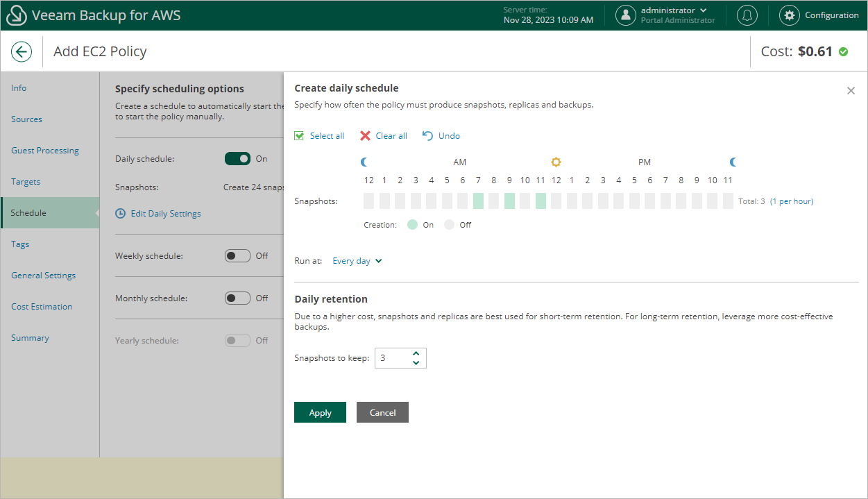Screen dimensions: 868x499
Task: Enable the Monthly schedule toggle
Action: coord(237,298)
